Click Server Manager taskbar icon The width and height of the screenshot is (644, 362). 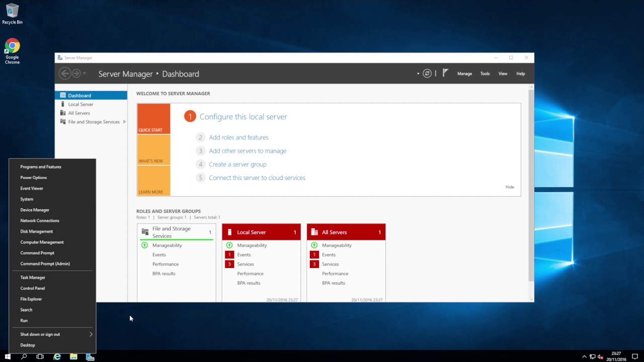(x=90, y=356)
